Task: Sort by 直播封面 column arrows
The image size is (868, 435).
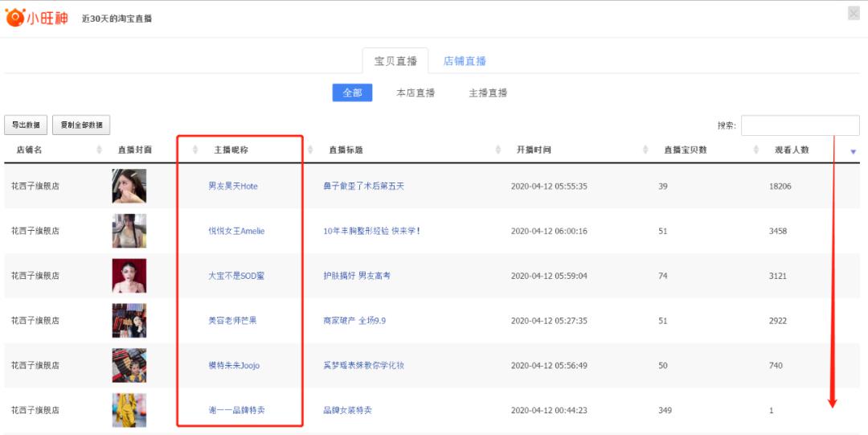Action: 194,150
